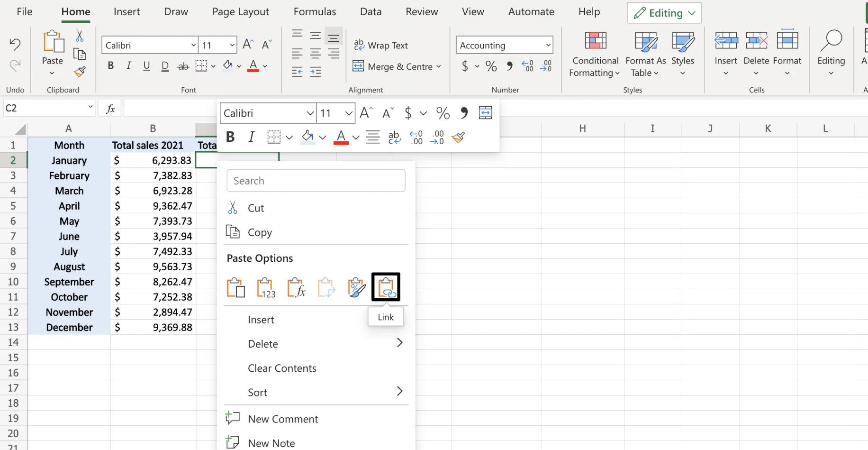Open the font size dropdown
Image resolution: width=868 pixels, height=450 pixels.
coord(231,45)
